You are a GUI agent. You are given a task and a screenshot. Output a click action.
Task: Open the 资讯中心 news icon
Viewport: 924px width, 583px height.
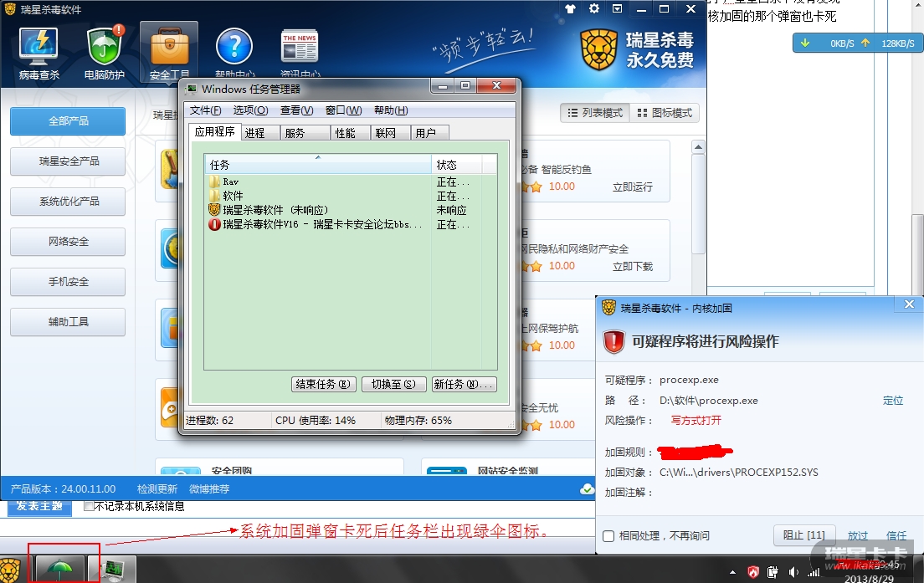click(300, 53)
